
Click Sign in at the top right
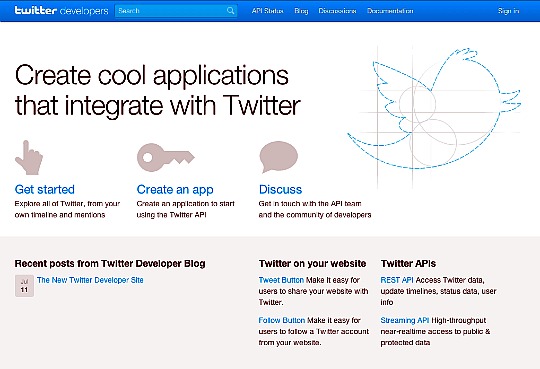point(509,11)
